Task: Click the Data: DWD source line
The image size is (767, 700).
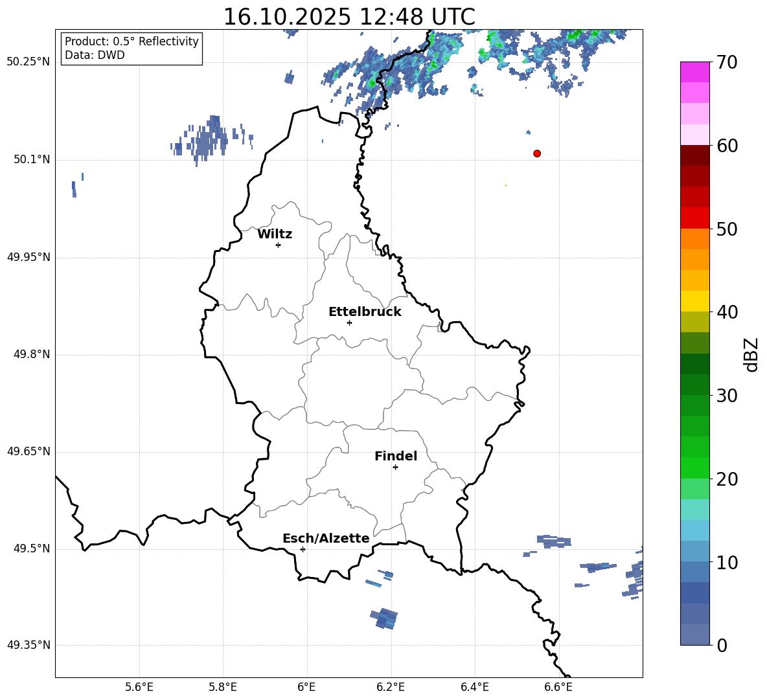Action: point(95,55)
